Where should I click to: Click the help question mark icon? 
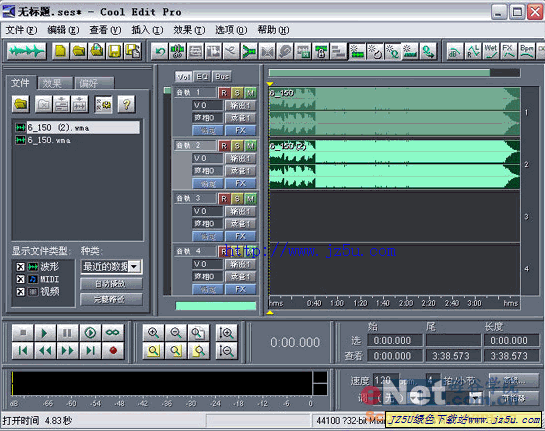[x=126, y=104]
